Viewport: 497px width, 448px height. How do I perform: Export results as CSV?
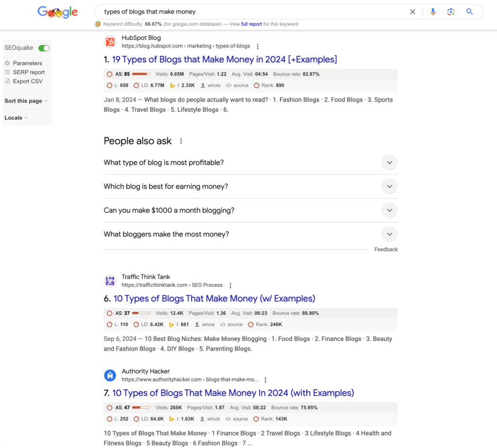click(25, 81)
